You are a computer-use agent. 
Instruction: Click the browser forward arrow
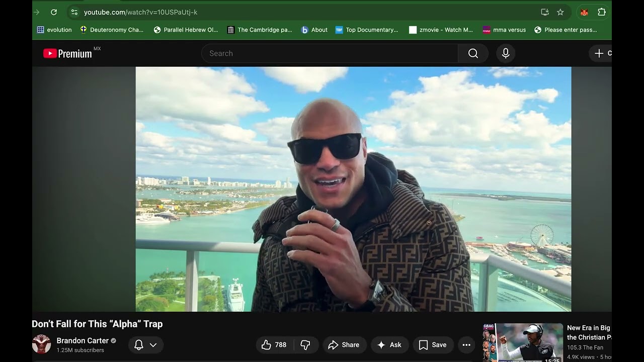36,12
